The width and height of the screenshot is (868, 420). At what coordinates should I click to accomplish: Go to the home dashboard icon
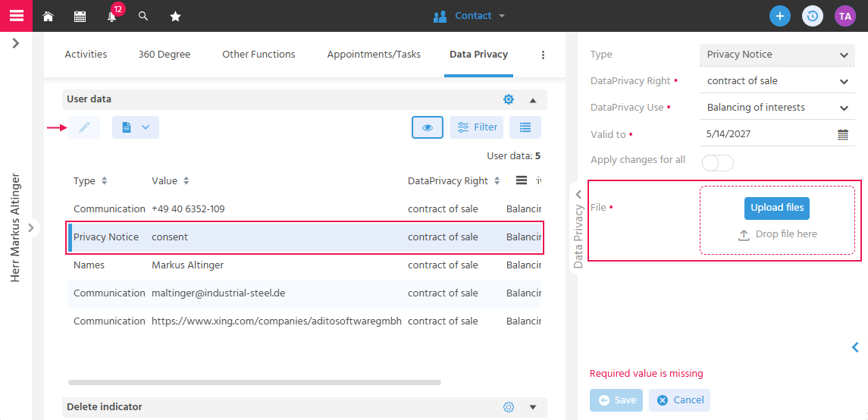click(49, 17)
